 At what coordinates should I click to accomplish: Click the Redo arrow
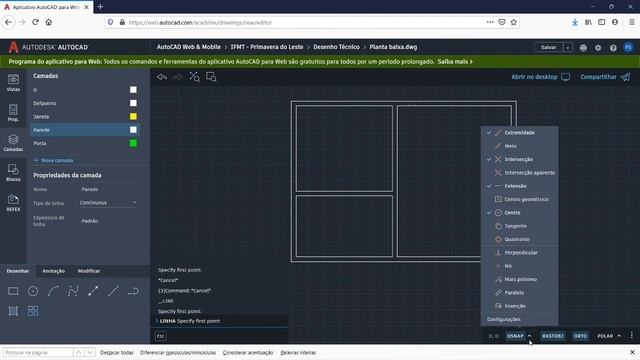point(178,77)
